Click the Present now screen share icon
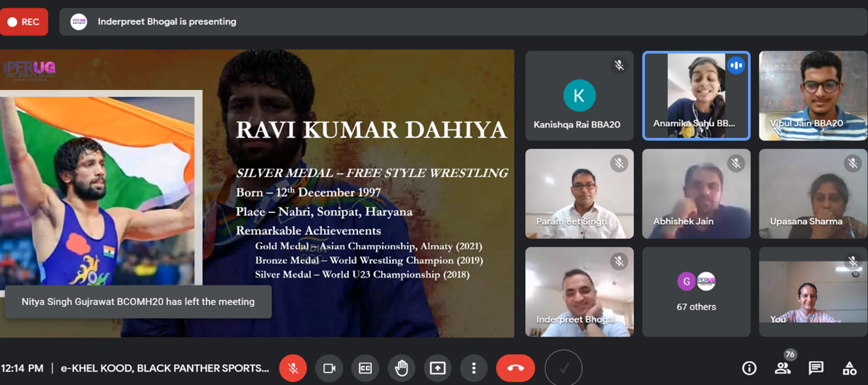The height and width of the screenshot is (385, 868). (x=437, y=368)
